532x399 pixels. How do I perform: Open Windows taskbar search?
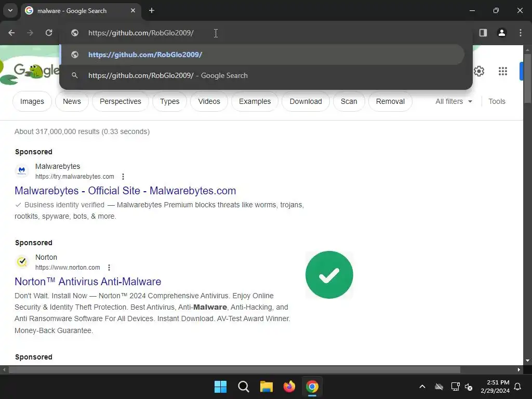pos(243,387)
